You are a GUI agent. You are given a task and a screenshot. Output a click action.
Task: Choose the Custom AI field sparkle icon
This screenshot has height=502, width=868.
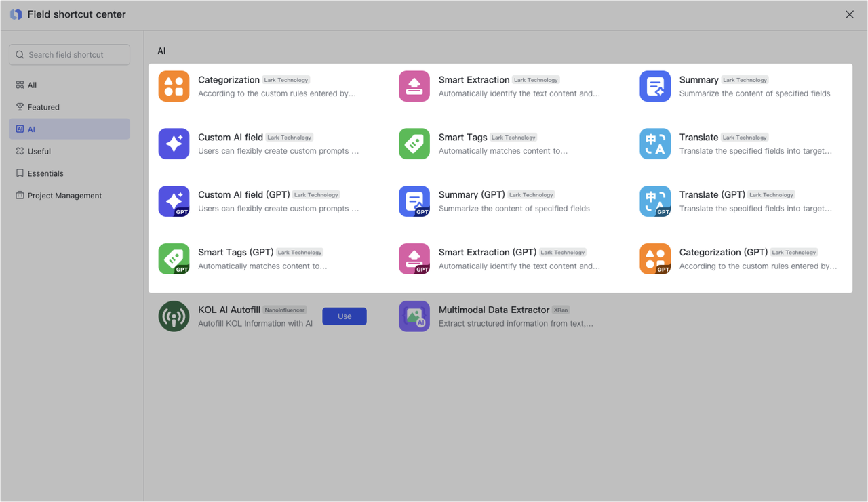tap(174, 144)
